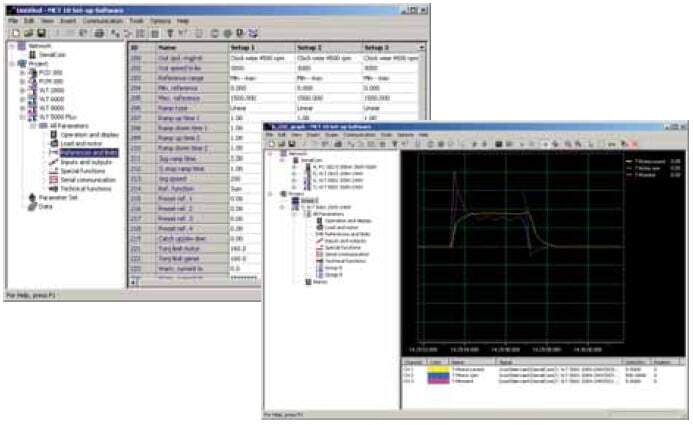The height and width of the screenshot is (425, 693).
Task: Click the Name column header
Action: (x=192, y=47)
